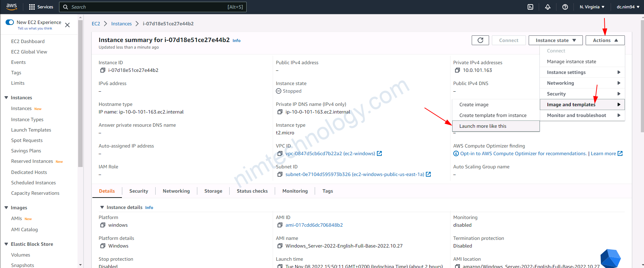The width and height of the screenshot is (644, 268).
Task: Collapse the Elastic Block Store section
Action: coord(6,244)
